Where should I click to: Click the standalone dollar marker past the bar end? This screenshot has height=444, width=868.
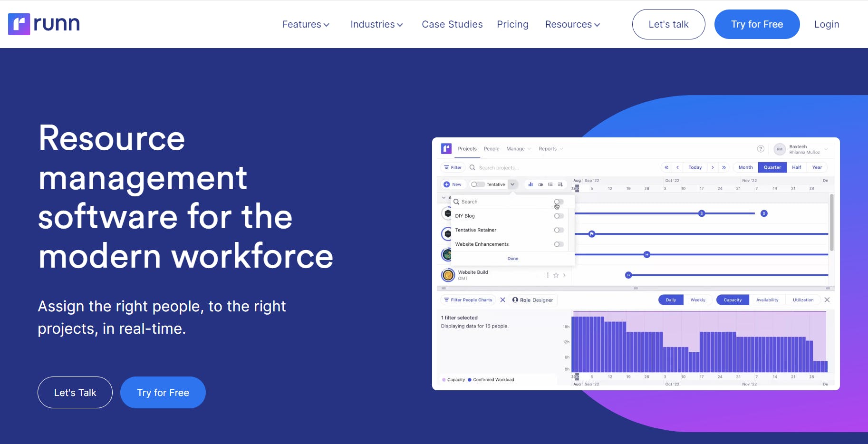tap(764, 213)
